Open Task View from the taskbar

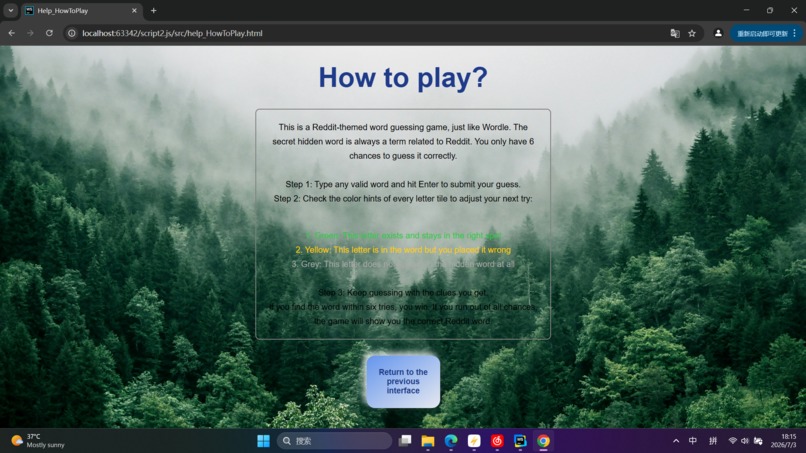click(x=405, y=441)
